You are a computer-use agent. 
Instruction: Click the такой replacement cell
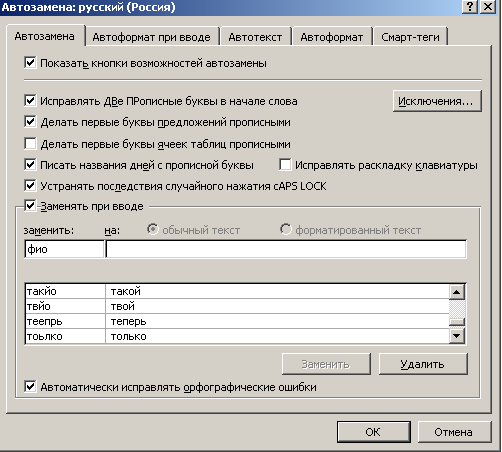pos(277,291)
